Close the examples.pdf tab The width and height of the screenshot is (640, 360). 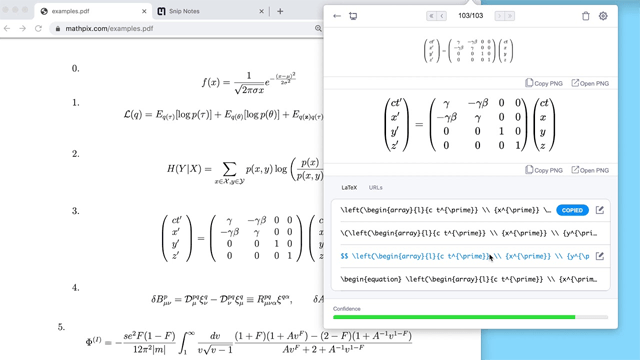[144, 11]
